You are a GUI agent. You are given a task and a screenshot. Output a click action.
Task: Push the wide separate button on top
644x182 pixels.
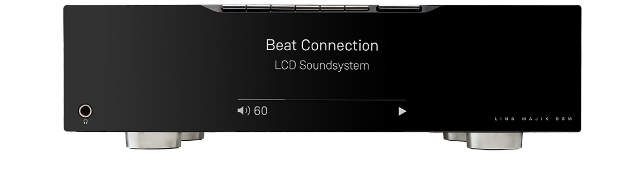398,8
